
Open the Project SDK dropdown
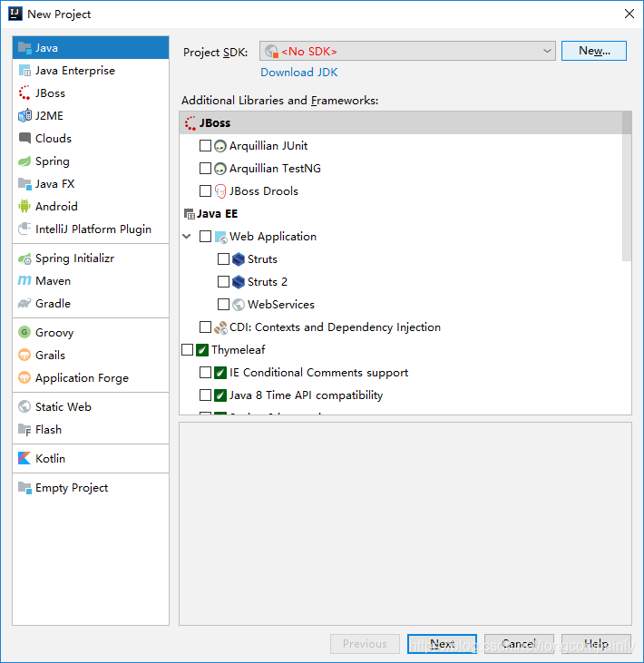coord(407,51)
